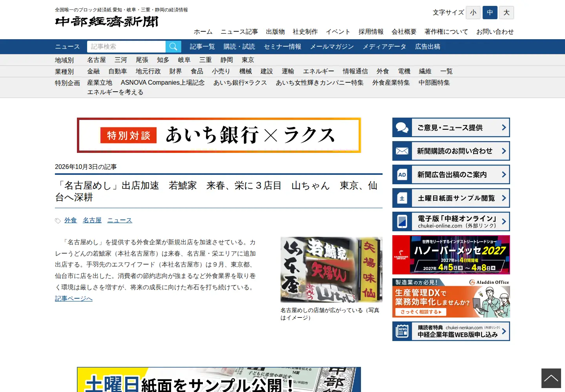This screenshot has width=565, height=392.
Task: Click the 中部経済新聞 logo
Action: [x=107, y=21]
